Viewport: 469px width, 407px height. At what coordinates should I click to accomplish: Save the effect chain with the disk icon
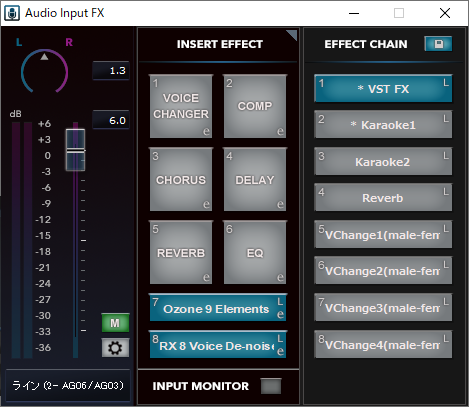(x=438, y=44)
